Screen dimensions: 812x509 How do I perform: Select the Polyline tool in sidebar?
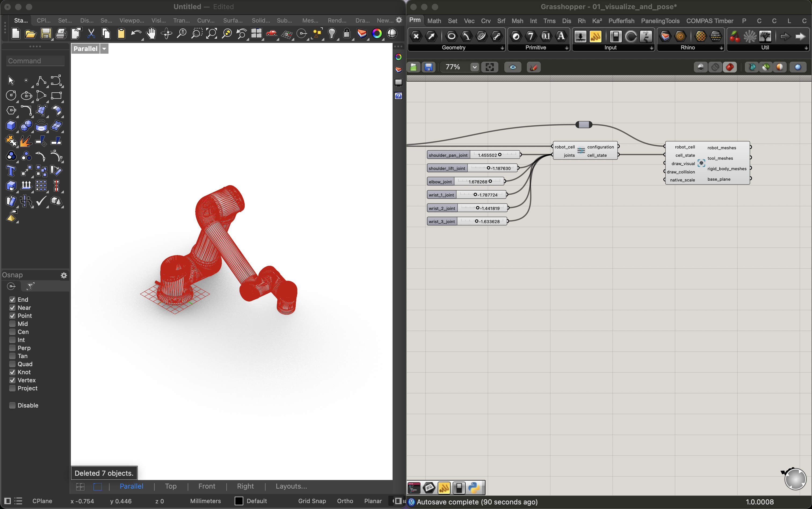41,81
